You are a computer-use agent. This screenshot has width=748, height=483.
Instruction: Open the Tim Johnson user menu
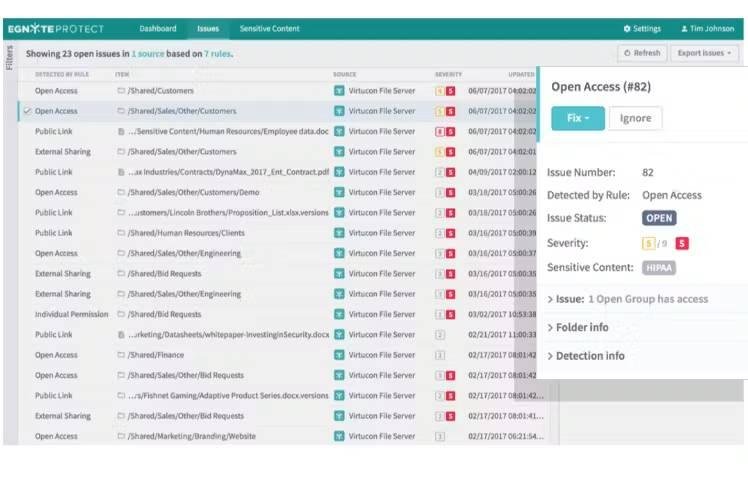(x=707, y=29)
